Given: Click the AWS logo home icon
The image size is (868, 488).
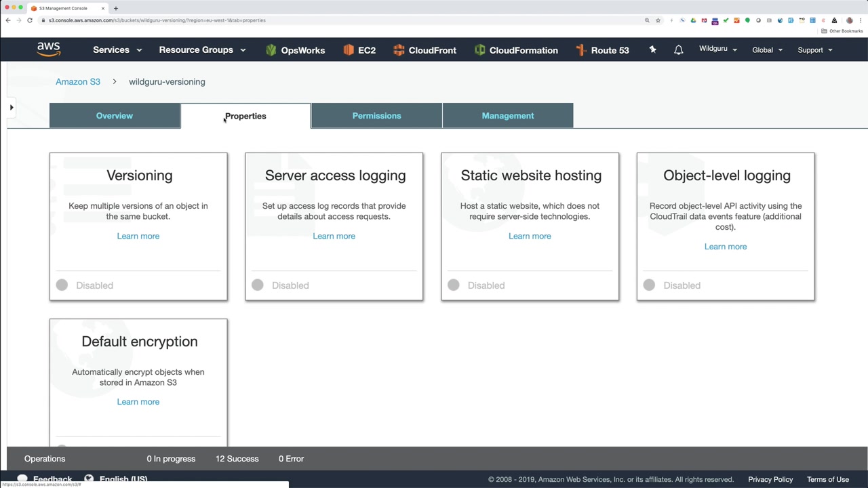Looking at the screenshot, I should pos(49,49).
